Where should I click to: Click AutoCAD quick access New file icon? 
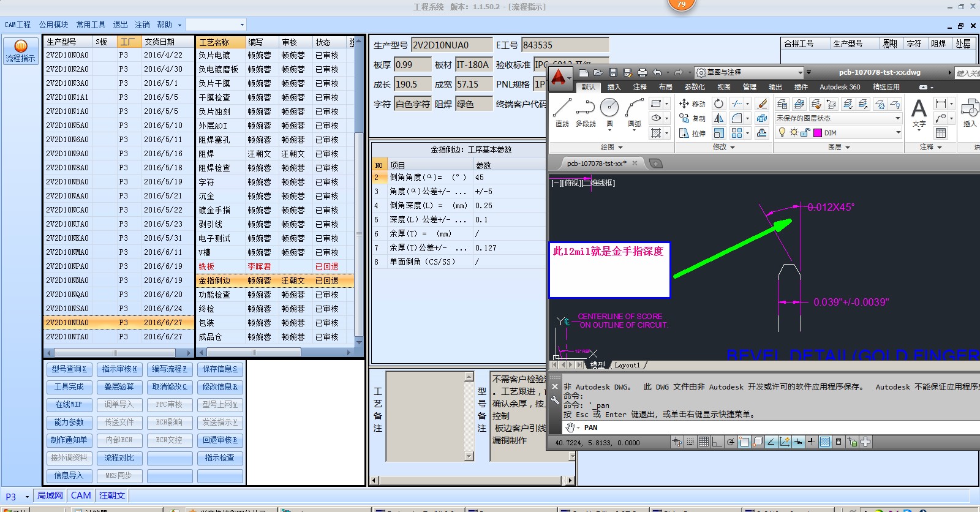tap(584, 72)
